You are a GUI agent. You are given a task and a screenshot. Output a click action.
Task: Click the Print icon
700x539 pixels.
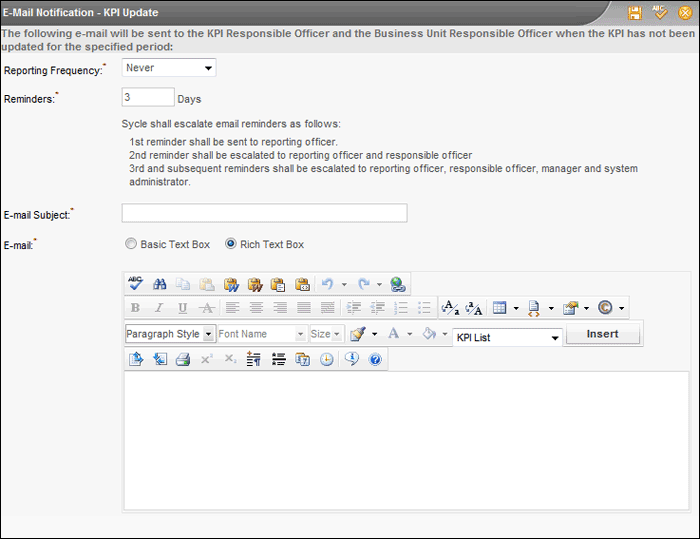[x=183, y=359]
